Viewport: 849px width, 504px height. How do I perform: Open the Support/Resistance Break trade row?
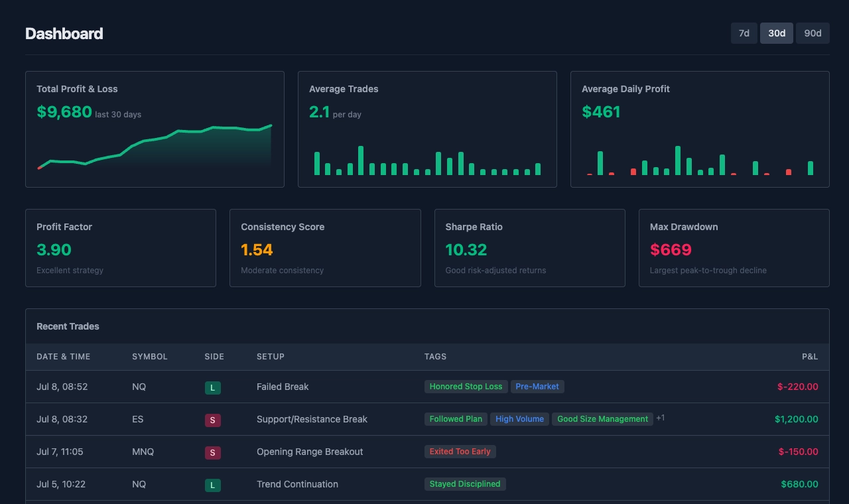(x=312, y=419)
